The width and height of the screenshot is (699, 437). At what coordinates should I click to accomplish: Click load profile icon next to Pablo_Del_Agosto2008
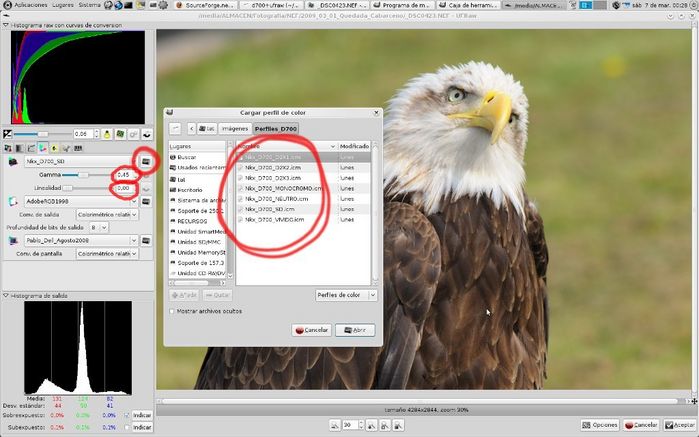coord(146,241)
